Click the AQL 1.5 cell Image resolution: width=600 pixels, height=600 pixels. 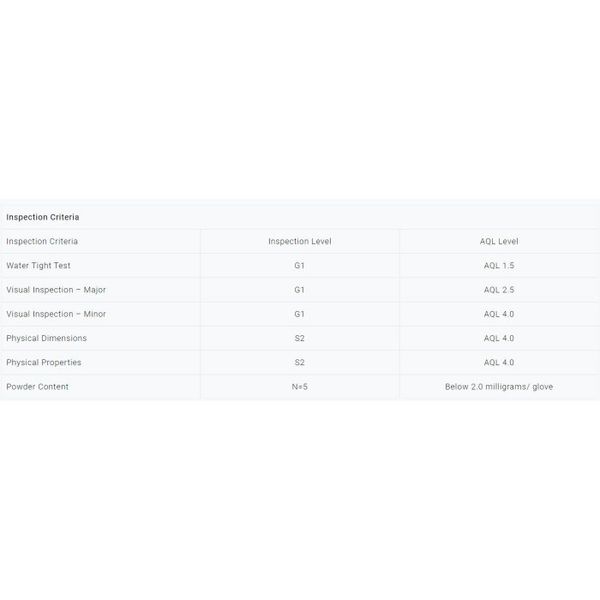click(499, 265)
